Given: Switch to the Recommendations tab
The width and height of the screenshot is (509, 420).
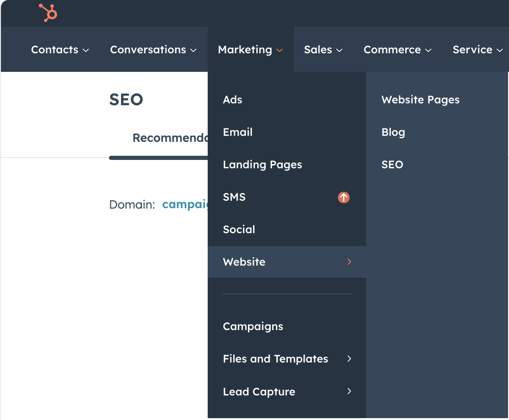Looking at the screenshot, I should click(x=170, y=138).
